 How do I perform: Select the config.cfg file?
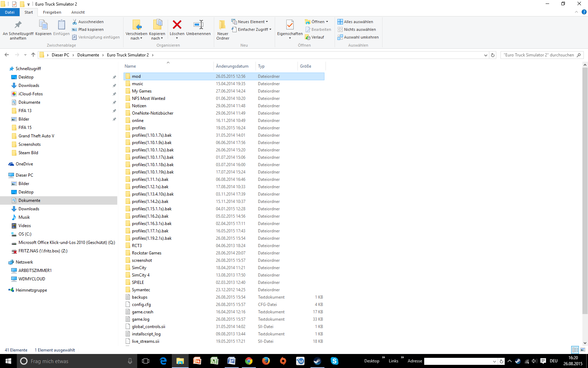pyautogui.click(x=224, y=305)
